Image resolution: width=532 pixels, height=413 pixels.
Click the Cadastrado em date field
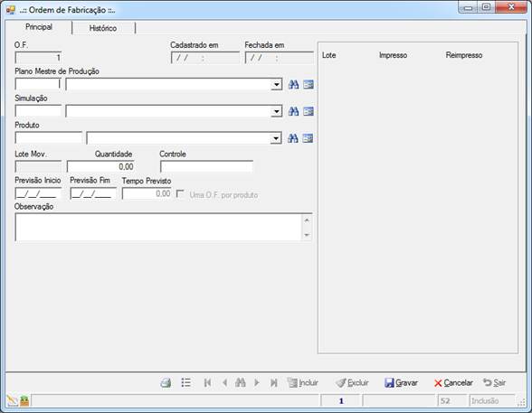coord(205,58)
